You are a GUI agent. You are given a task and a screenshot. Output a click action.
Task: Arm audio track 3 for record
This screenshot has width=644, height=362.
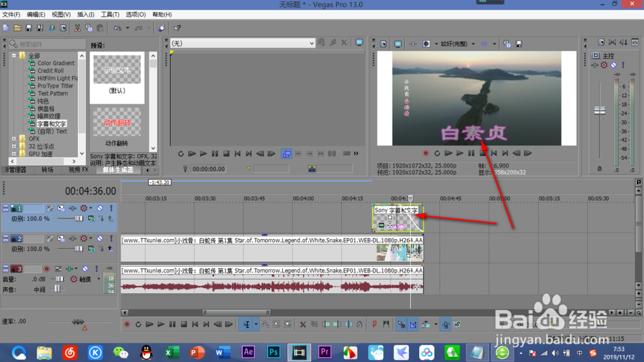pos(47,269)
